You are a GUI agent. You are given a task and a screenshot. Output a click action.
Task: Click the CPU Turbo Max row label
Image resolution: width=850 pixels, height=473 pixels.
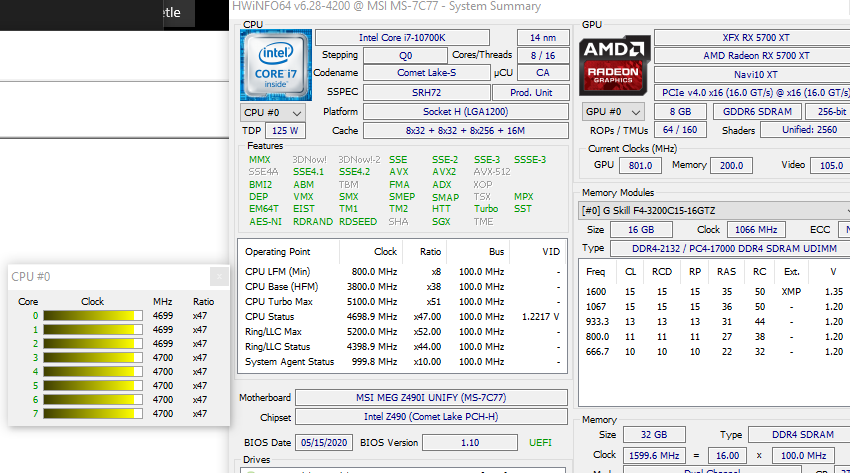tap(279, 302)
